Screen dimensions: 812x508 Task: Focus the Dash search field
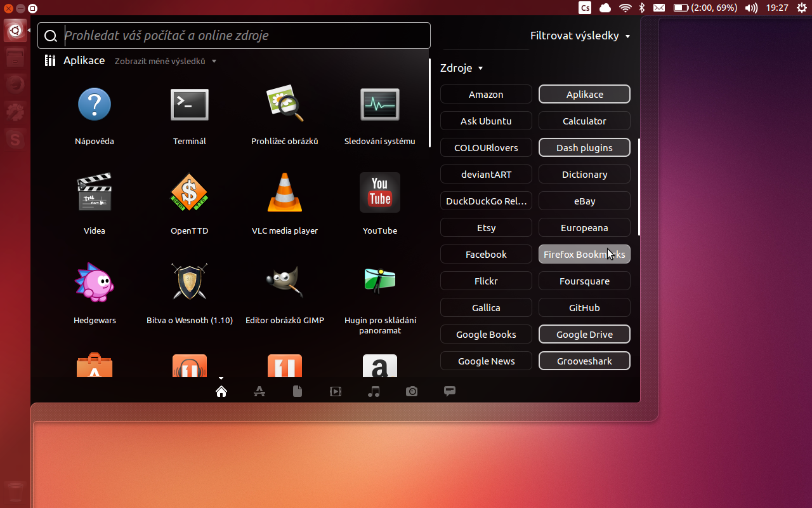[234, 36]
